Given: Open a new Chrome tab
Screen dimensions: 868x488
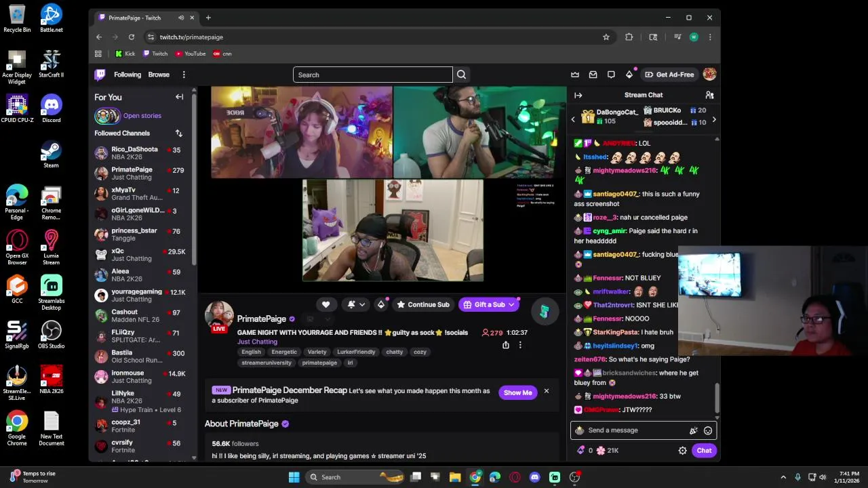Looking at the screenshot, I should pyautogui.click(x=208, y=18).
